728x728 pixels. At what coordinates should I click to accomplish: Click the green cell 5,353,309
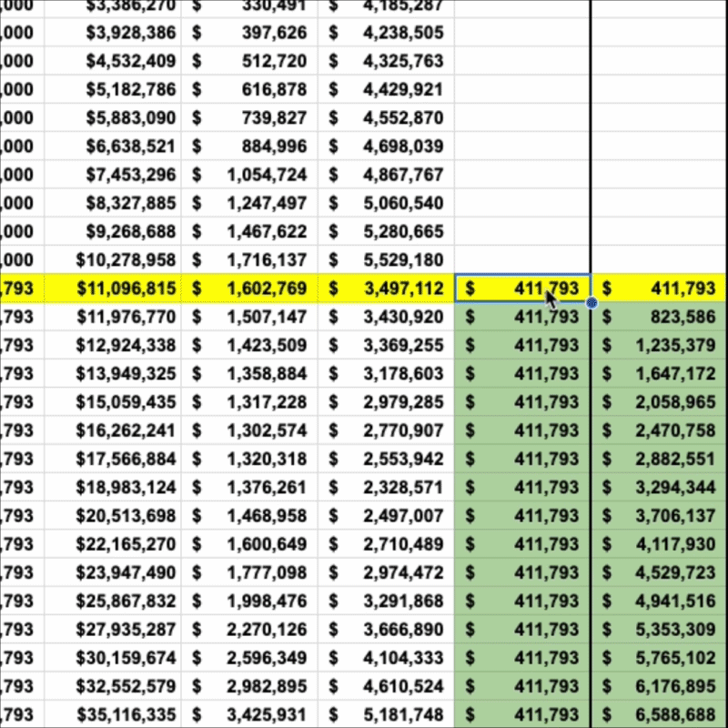[659, 630]
